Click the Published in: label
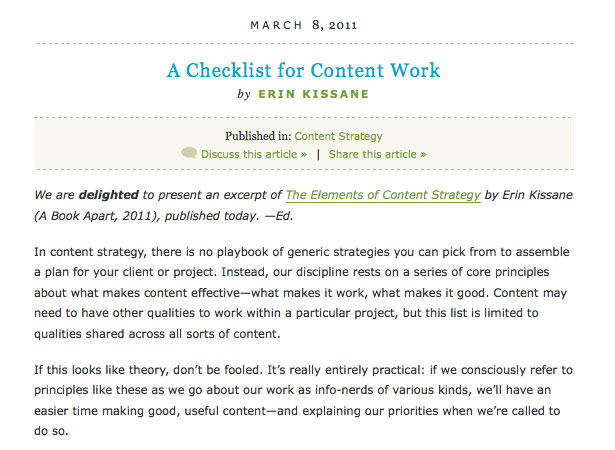 point(258,136)
